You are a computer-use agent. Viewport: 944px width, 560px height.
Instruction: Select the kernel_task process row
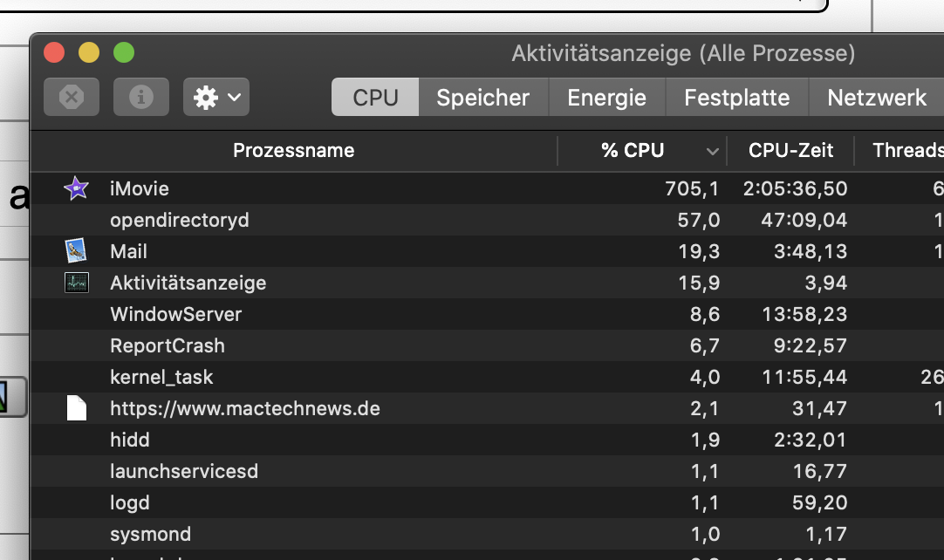tap(487, 377)
